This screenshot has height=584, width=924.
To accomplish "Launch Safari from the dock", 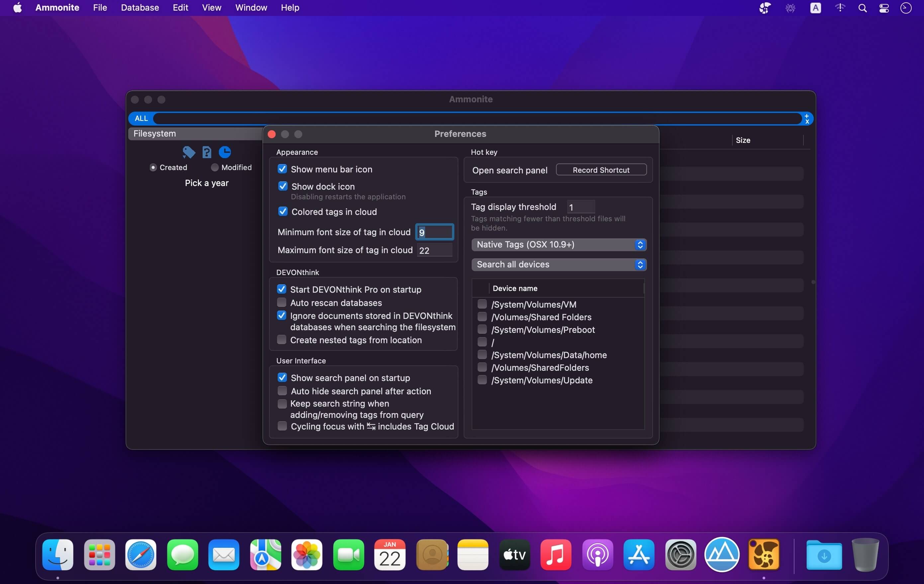I will pyautogui.click(x=141, y=555).
